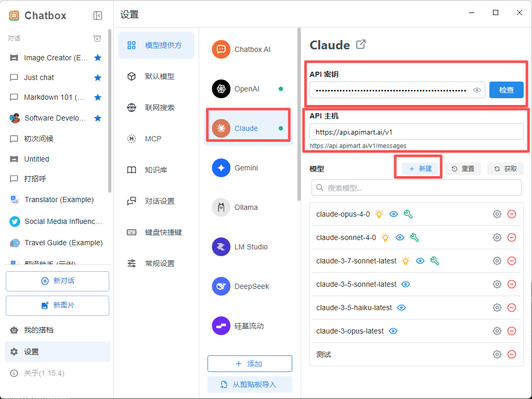Image resolution: width=532 pixels, height=399 pixels.
Task: Select LM Studio provider
Action: [249, 247]
